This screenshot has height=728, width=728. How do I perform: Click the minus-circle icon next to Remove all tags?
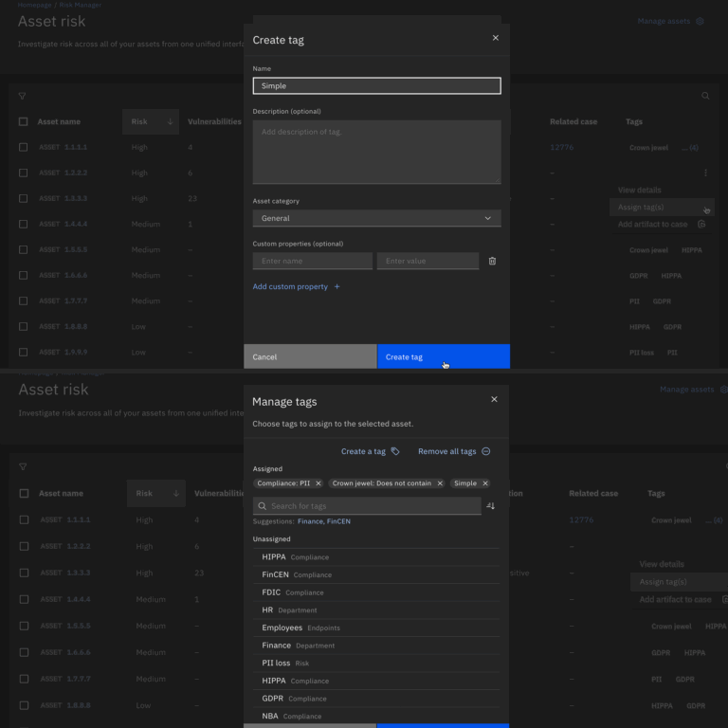click(x=485, y=451)
